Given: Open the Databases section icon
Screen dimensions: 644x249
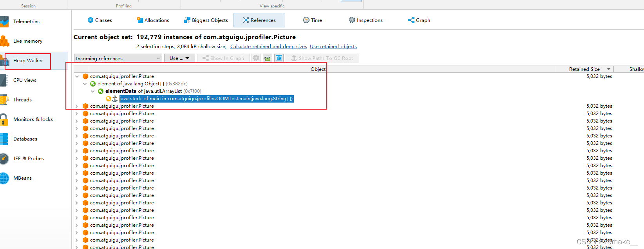Looking at the screenshot, I should pyautogui.click(x=4, y=139).
